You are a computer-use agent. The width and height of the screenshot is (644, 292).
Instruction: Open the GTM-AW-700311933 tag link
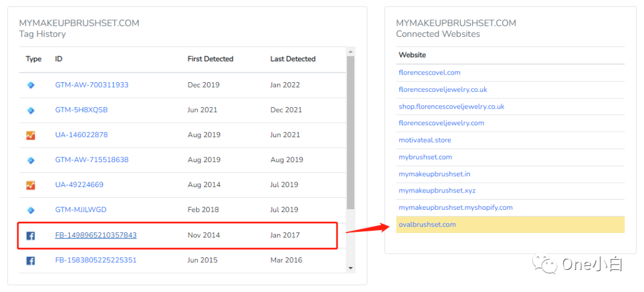pos(91,85)
